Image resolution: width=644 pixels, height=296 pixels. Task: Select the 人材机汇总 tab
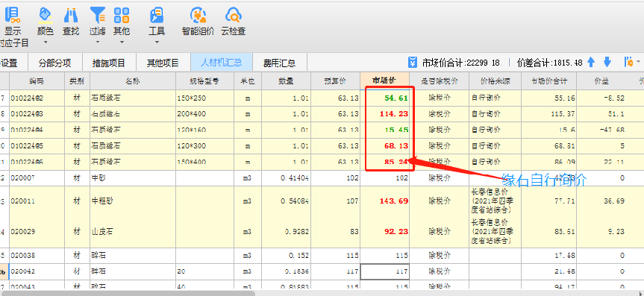point(221,63)
